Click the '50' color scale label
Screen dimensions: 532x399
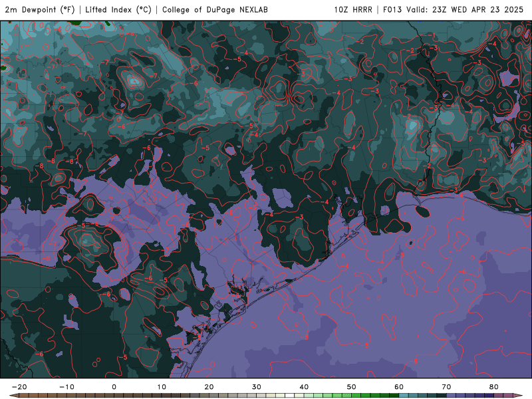point(352,387)
